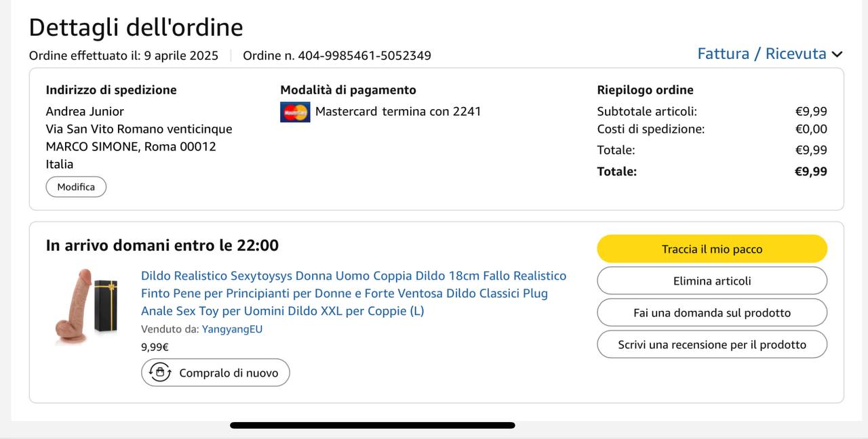Click the order date 9 aprile 2025

coord(181,56)
